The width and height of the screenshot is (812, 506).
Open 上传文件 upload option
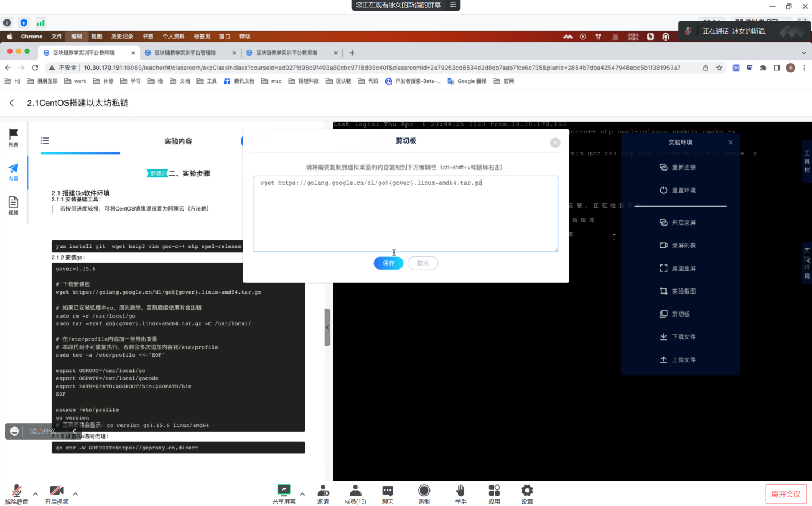tap(678, 360)
